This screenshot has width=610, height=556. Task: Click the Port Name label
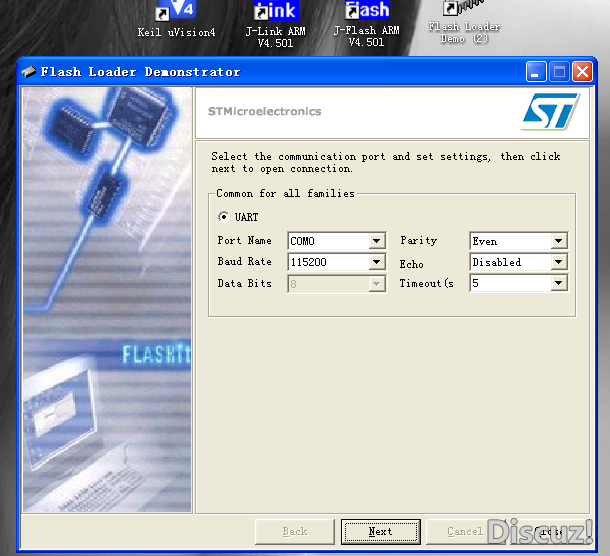click(244, 240)
